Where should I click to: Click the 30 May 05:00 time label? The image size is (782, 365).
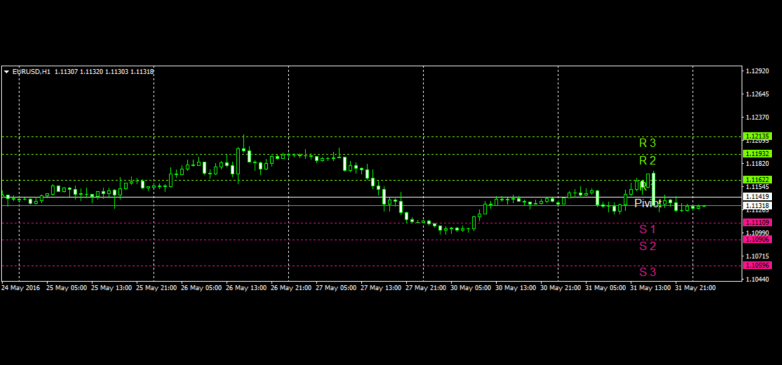point(470,288)
